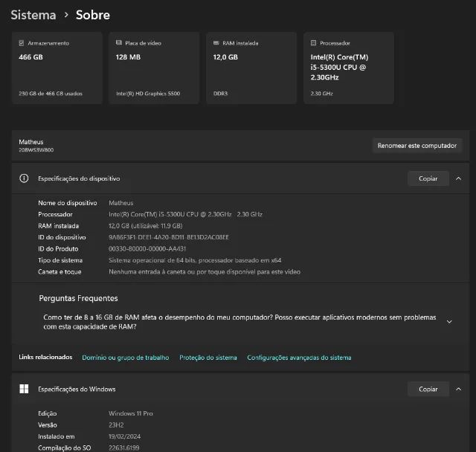Click the Processador card icon
The image size is (476, 452).
(313, 43)
